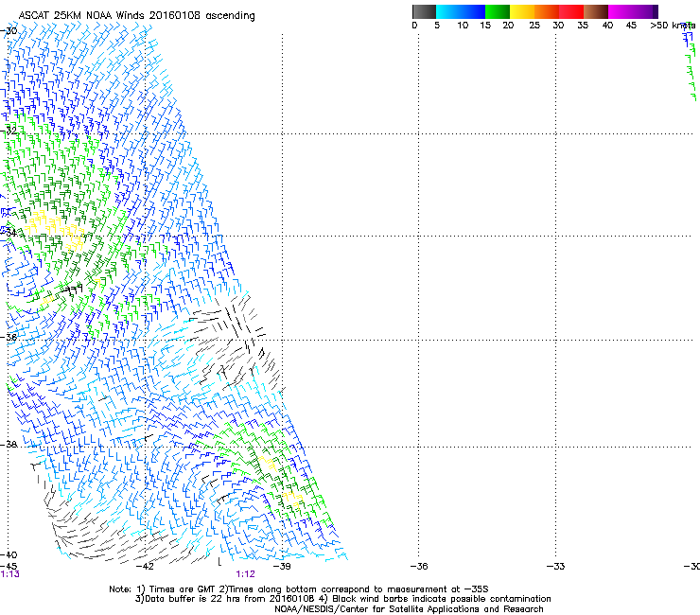Click the yellow 20-25 knots legend swatch
Screen dimensions: 700x615
point(522,11)
